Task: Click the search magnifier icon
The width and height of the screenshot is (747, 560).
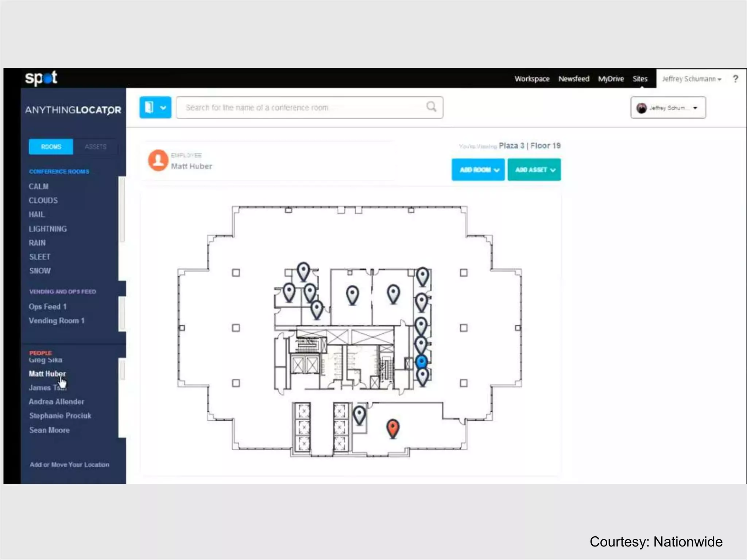Action: (431, 107)
